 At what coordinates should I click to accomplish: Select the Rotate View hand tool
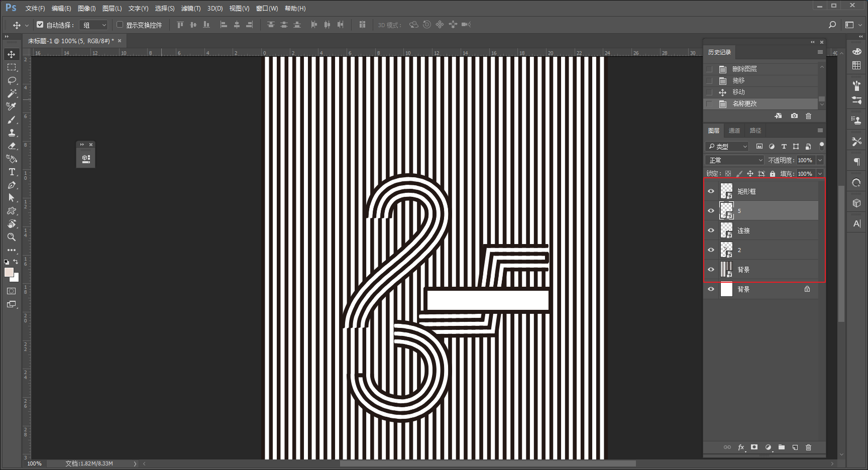12,224
